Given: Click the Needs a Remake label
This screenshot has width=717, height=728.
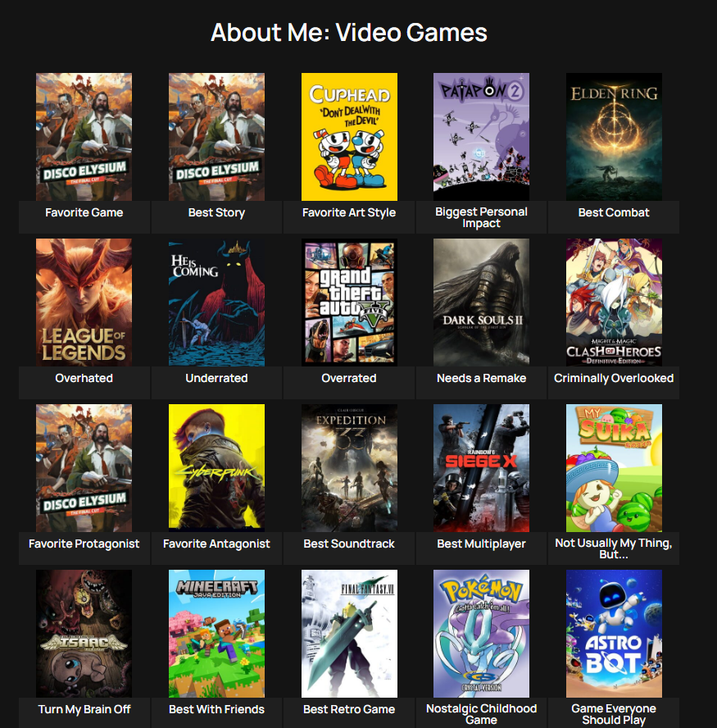Looking at the screenshot, I should coord(481,379).
